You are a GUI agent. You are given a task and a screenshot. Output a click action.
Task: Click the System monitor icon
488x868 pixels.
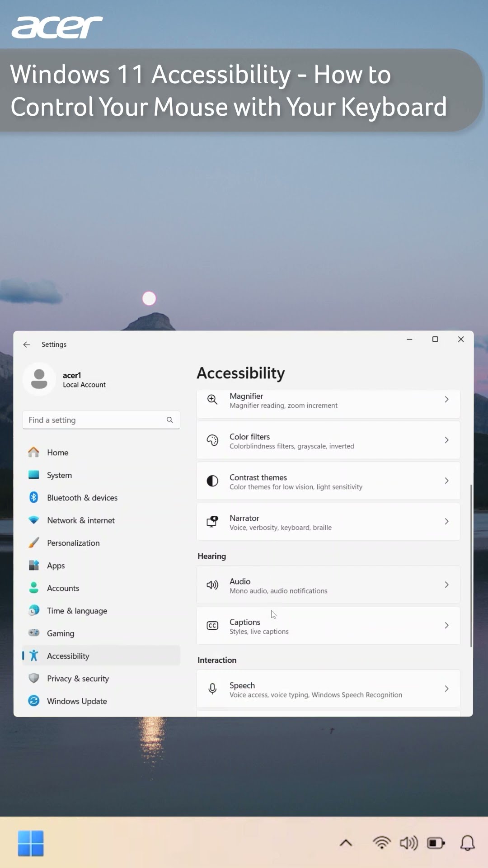(x=33, y=475)
